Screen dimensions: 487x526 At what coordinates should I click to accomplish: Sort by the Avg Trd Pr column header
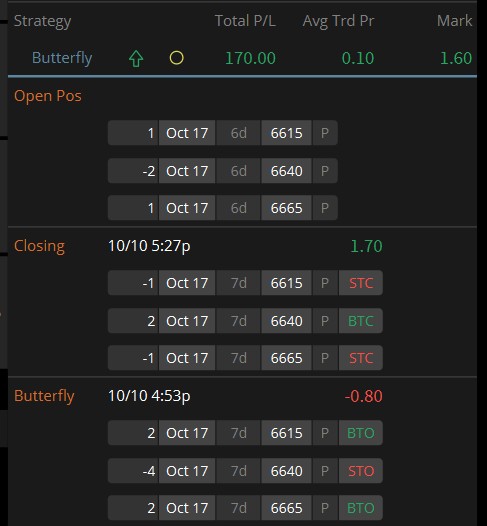(338, 21)
